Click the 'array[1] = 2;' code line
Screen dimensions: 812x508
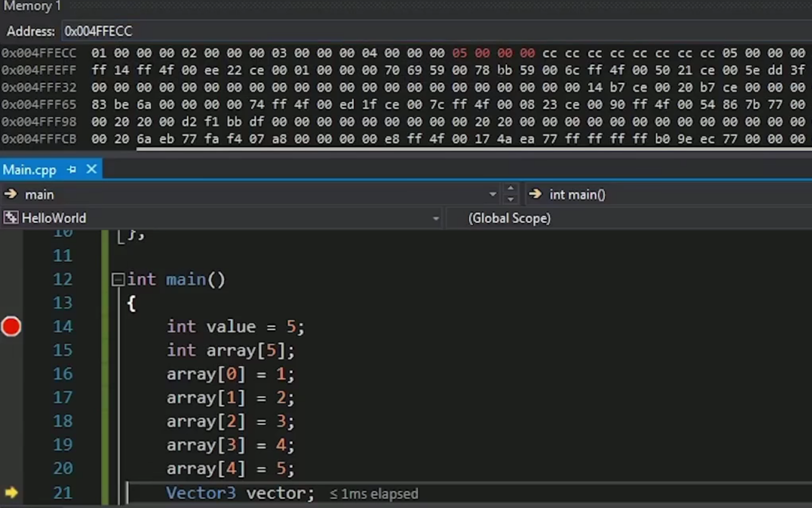[x=231, y=397]
